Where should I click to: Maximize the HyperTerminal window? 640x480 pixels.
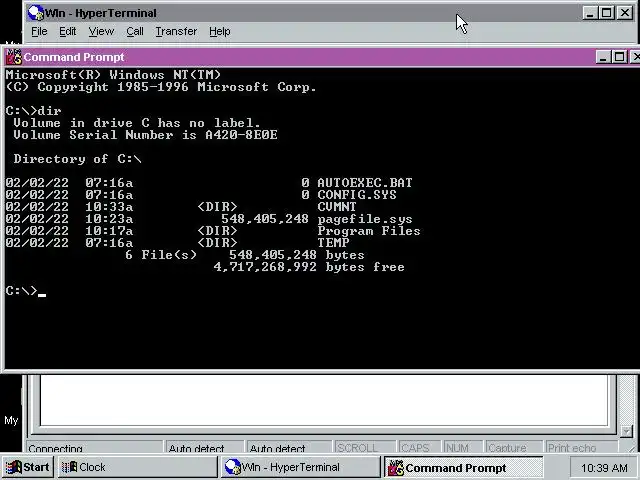[x=607, y=13]
